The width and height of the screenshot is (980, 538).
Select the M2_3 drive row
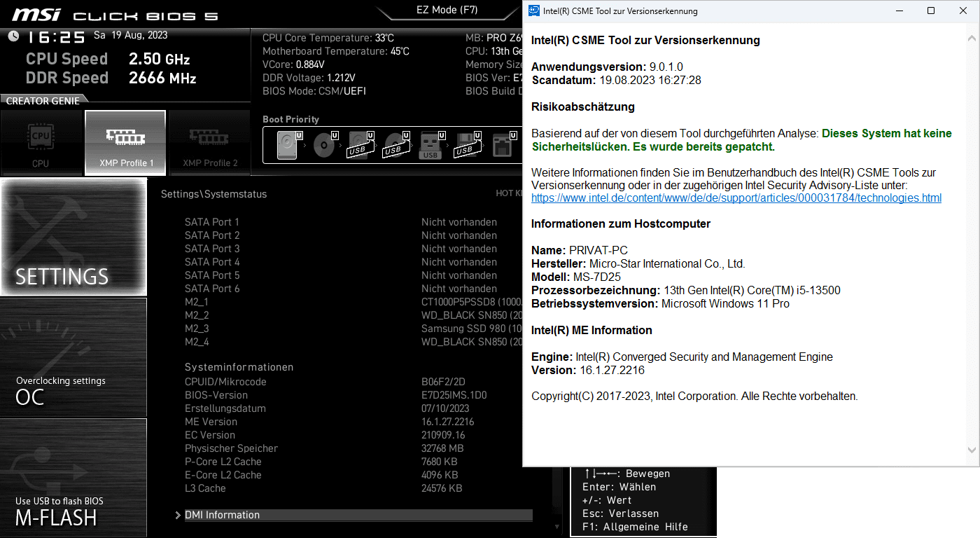354,329
